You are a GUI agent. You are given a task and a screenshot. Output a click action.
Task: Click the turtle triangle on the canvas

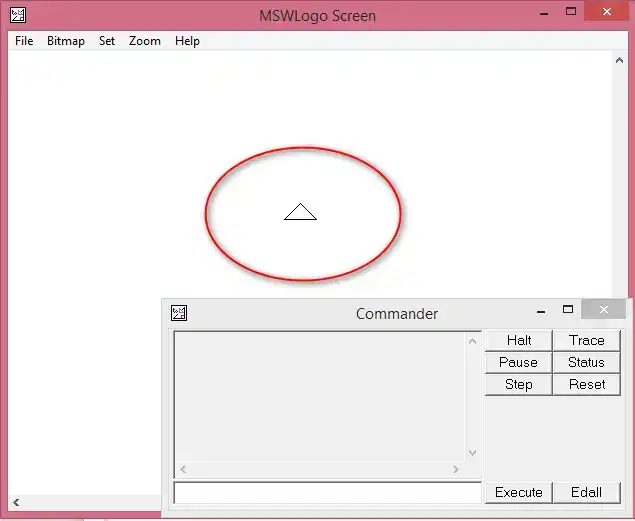[x=300, y=212]
